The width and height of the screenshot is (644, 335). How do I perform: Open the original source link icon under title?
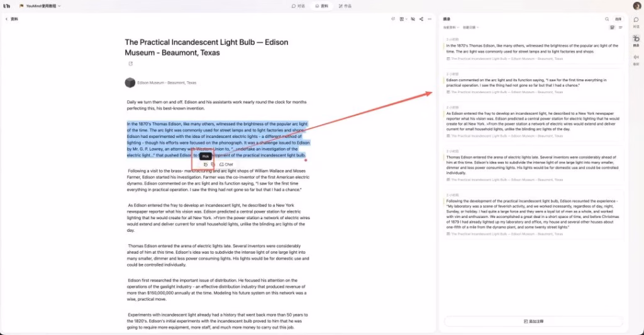coord(131,64)
